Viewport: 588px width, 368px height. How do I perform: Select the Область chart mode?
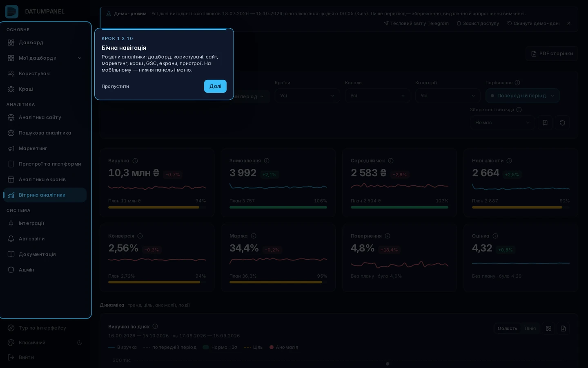(x=507, y=328)
